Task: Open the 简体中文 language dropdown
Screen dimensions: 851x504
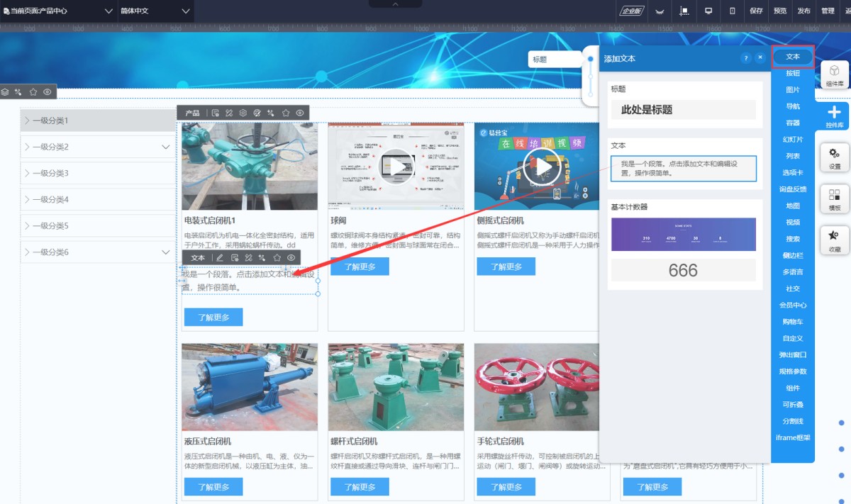Action: pyautogui.click(x=155, y=11)
